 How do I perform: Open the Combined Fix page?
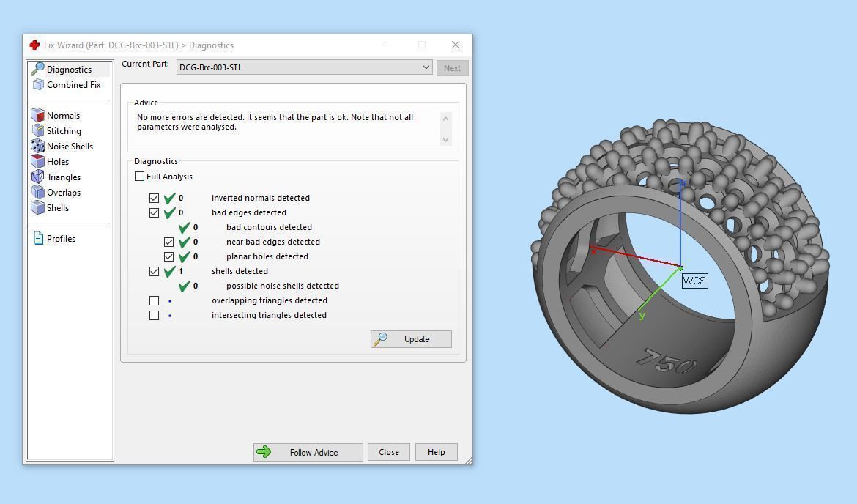pos(69,85)
